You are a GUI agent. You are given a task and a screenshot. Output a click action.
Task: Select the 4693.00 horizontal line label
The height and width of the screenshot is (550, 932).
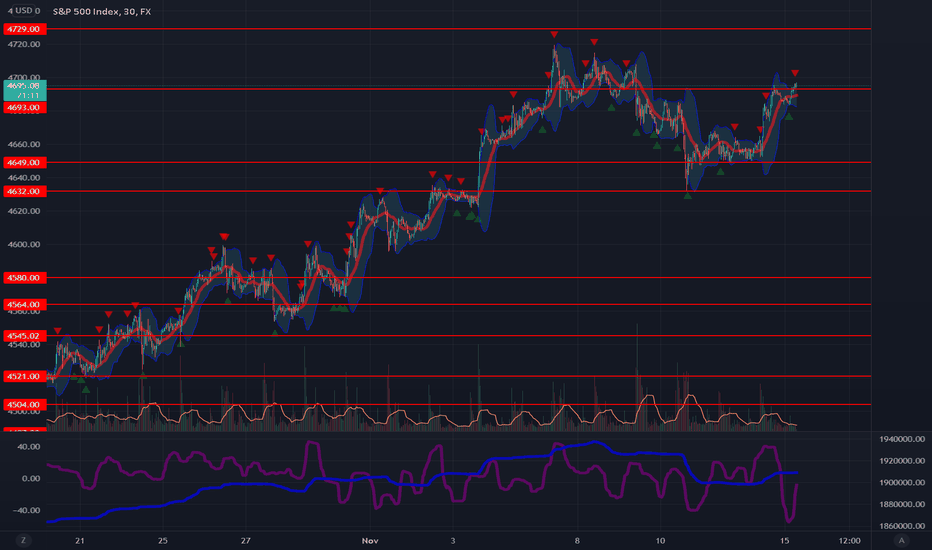24,108
